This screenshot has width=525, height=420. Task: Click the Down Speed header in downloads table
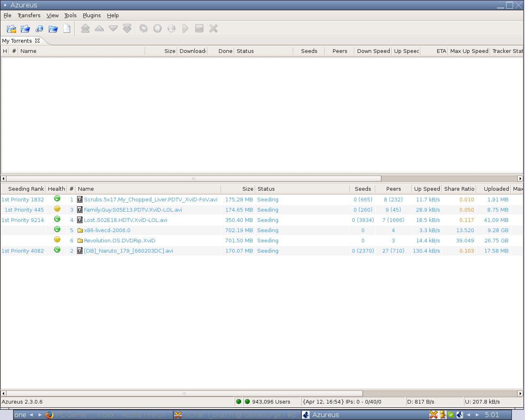[373, 51]
